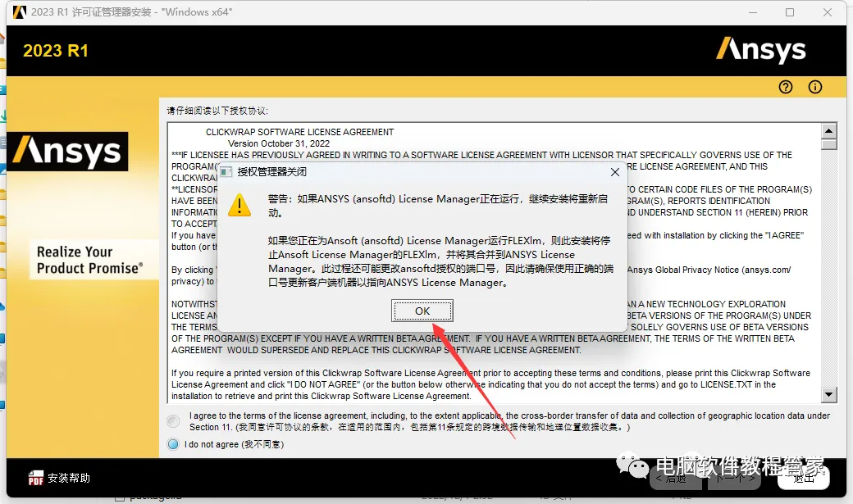Click the 2023 R1 header text

click(x=56, y=51)
